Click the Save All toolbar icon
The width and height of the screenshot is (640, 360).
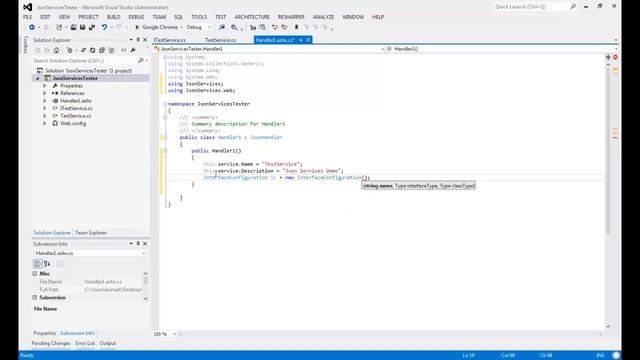(92, 27)
